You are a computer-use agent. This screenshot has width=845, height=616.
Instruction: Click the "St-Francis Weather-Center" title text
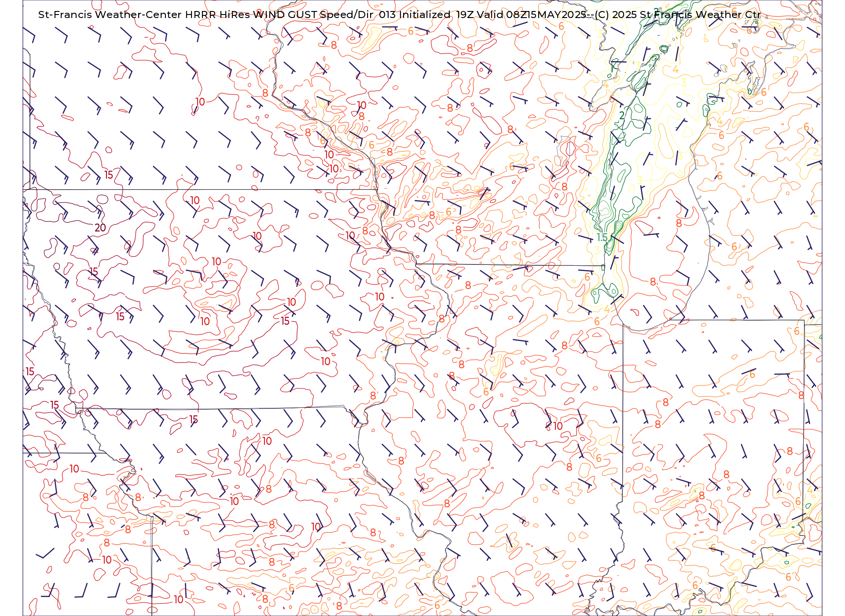point(110,15)
